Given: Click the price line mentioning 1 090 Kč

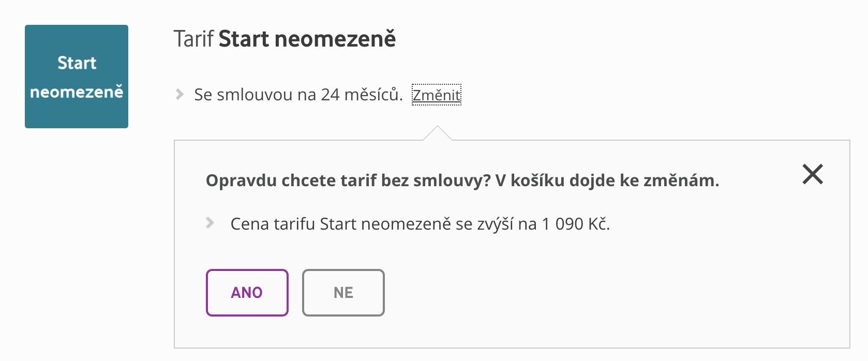Looking at the screenshot, I should pos(420,223).
